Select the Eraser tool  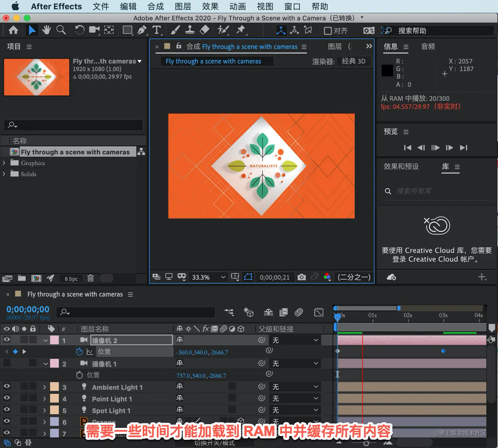point(205,30)
